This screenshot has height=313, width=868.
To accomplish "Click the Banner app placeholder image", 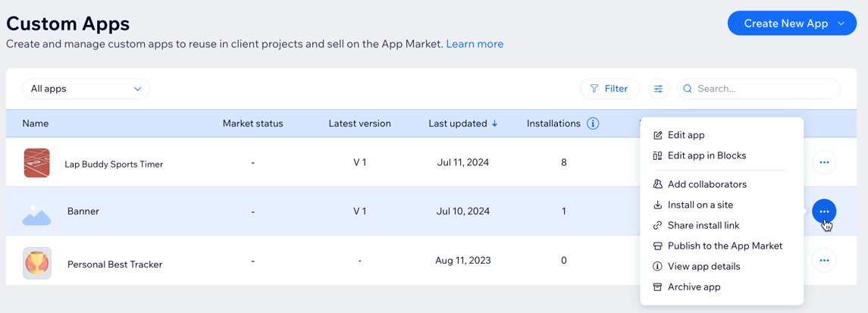I will click(36, 214).
